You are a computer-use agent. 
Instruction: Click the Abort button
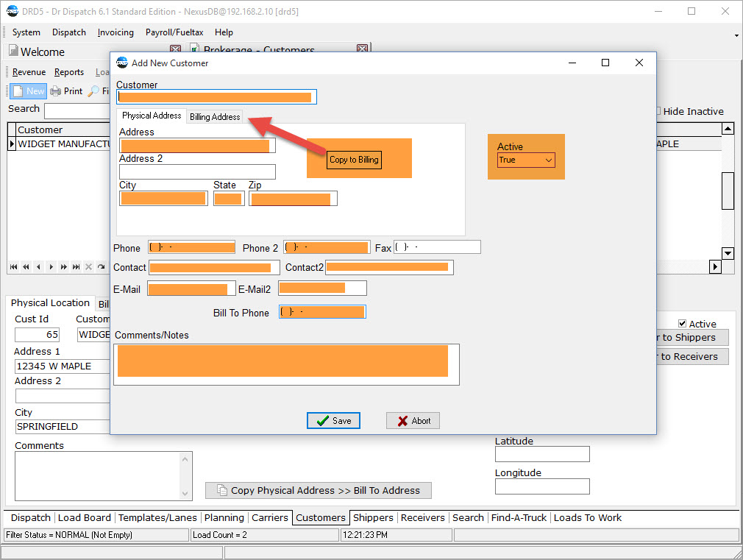coord(413,421)
